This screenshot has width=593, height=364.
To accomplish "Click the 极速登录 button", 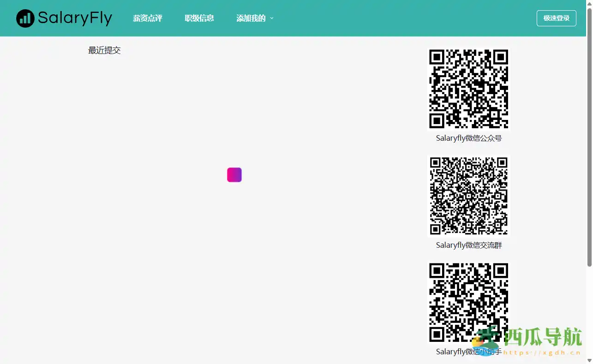I will click(x=556, y=18).
